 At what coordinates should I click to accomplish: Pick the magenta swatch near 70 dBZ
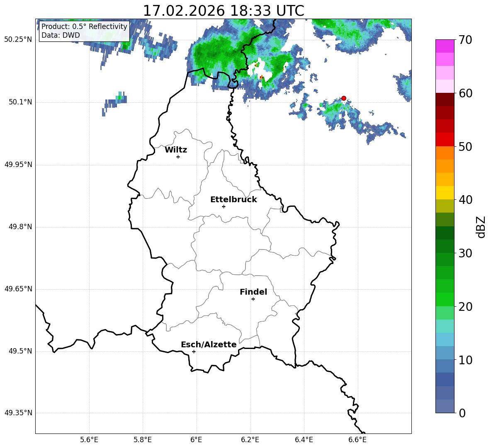click(445, 46)
